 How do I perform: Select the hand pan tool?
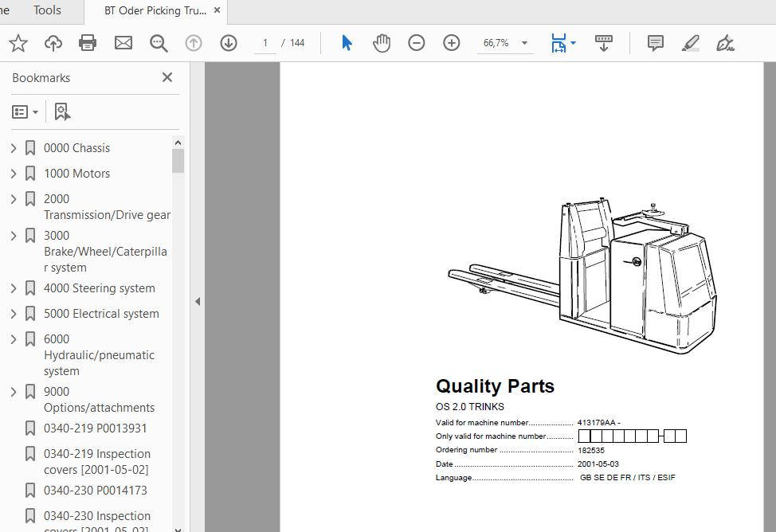coord(382,43)
